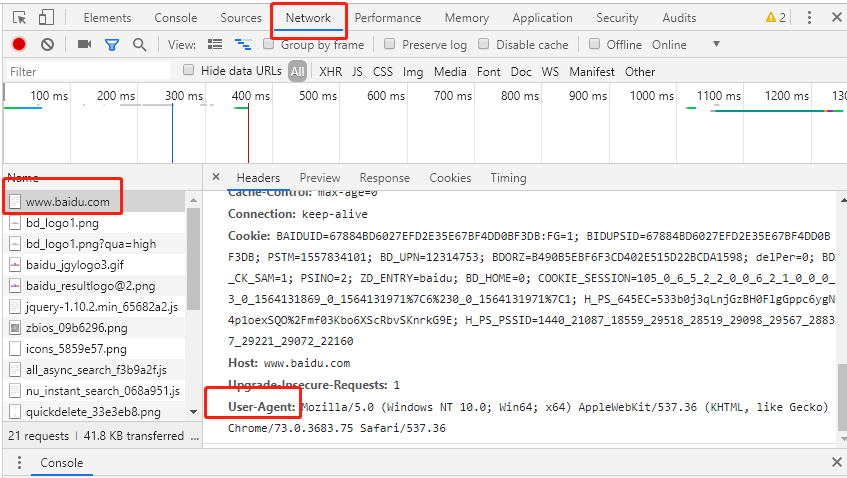
Task: Toggle device toolbar icon
Action: [46, 17]
